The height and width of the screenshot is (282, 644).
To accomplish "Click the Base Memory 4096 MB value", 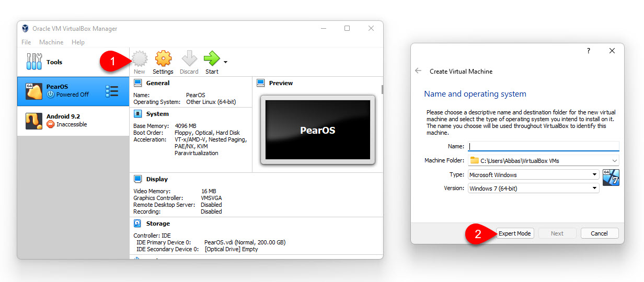I will coord(186,126).
